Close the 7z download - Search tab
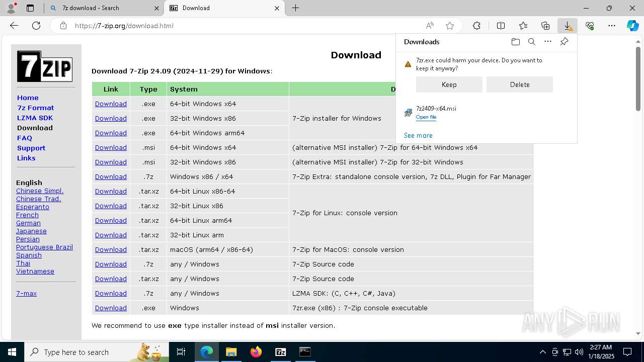This screenshot has width=644, height=362. point(157,8)
